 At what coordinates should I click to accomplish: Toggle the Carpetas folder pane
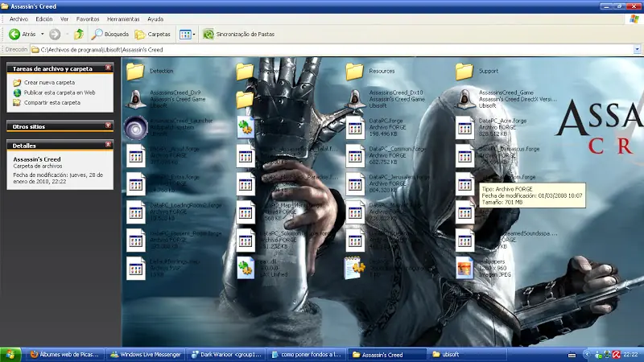(x=152, y=34)
